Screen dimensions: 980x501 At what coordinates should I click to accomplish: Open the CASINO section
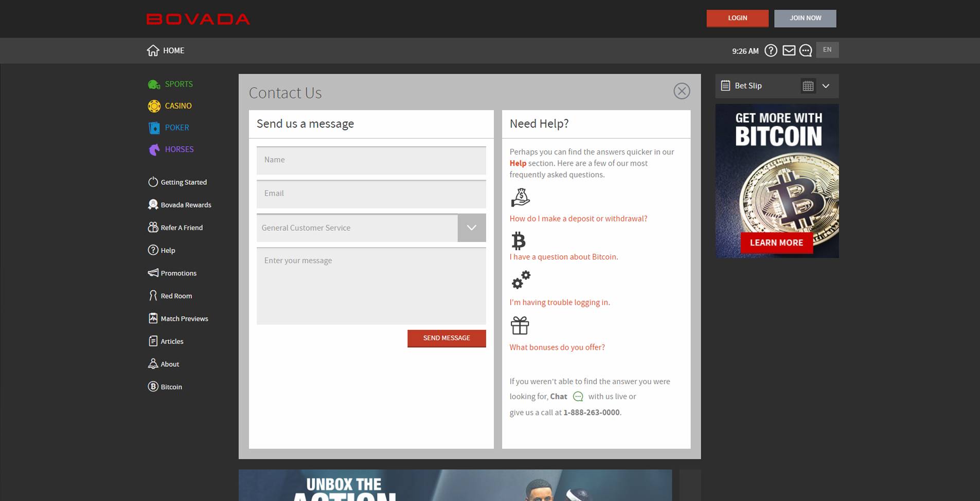click(x=178, y=106)
